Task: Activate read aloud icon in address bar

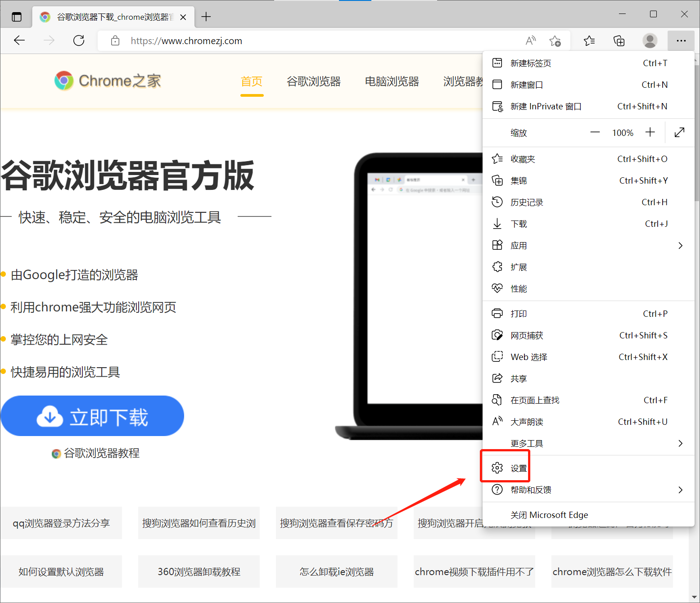Action: point(531,40)
